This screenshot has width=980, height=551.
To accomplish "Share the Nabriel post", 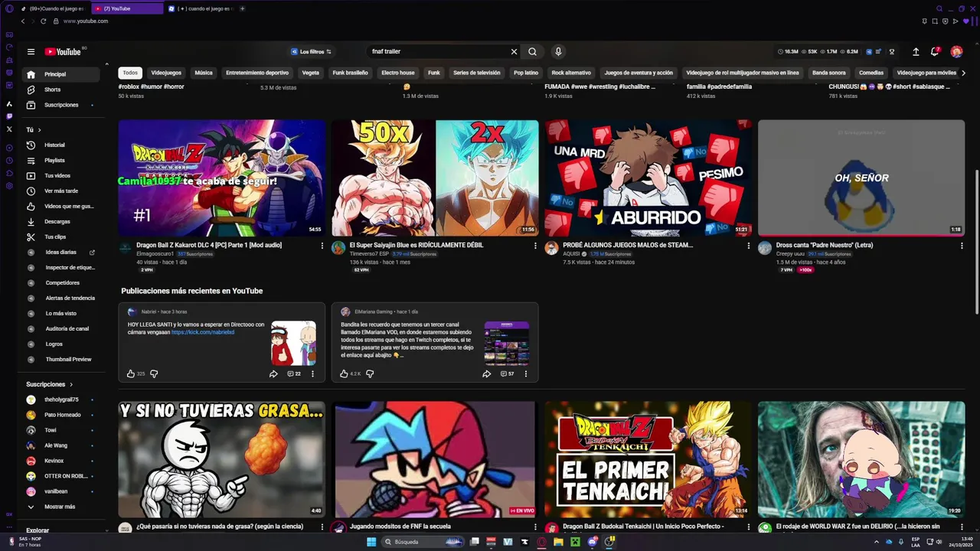I will pos(273,374).
